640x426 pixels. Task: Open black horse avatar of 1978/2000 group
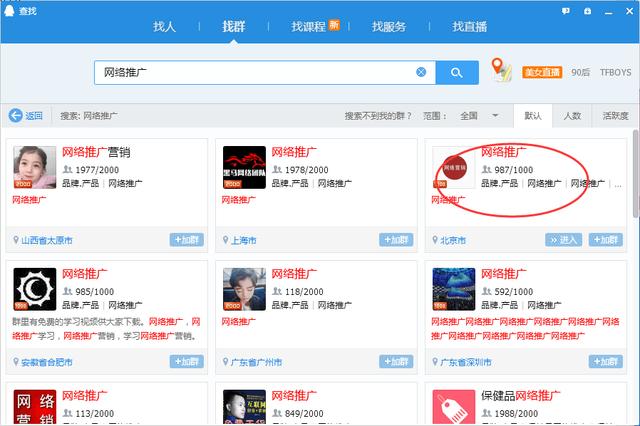[244, 167]
